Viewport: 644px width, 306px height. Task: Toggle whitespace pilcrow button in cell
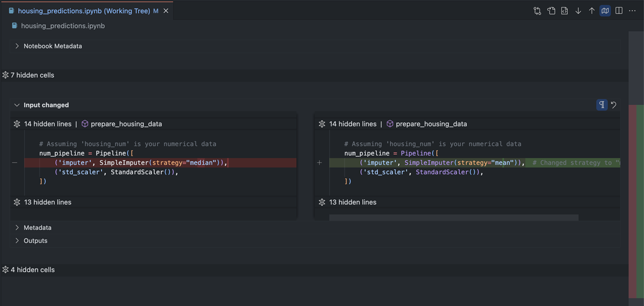pyautogui.click(x=602, y=105)
